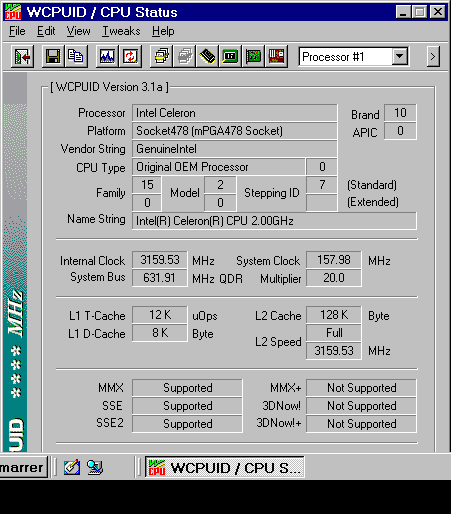Click the Original OEM Processor field
Viewport: 451px width, 514px height.
click(x=219, y=167)
